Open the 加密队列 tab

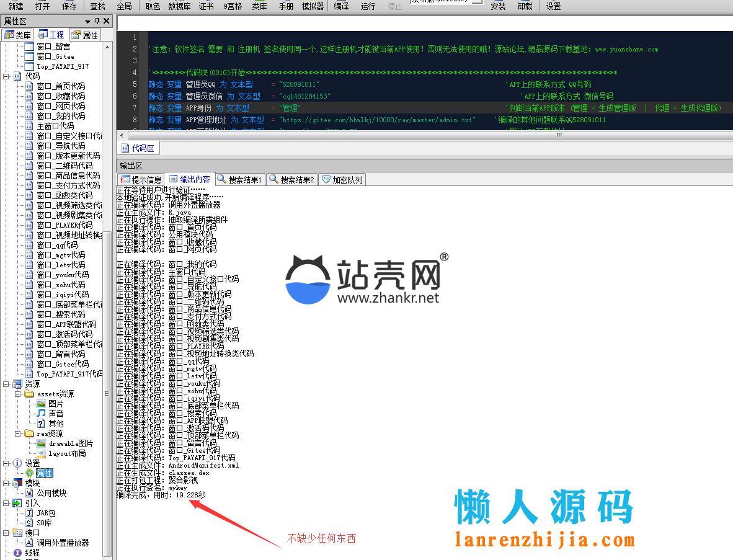click(x=342, y=179)
